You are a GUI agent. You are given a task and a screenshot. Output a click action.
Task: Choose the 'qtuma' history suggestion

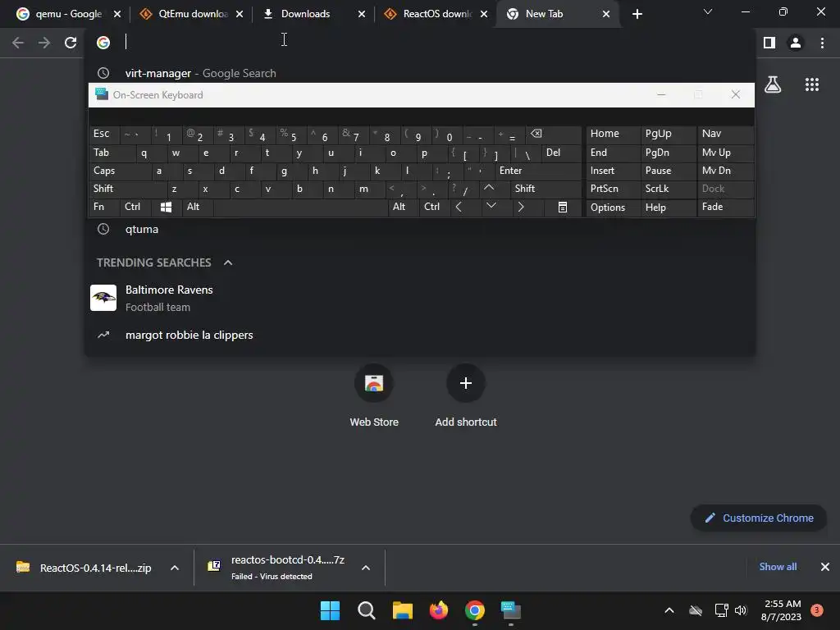(x=421, y=230)
